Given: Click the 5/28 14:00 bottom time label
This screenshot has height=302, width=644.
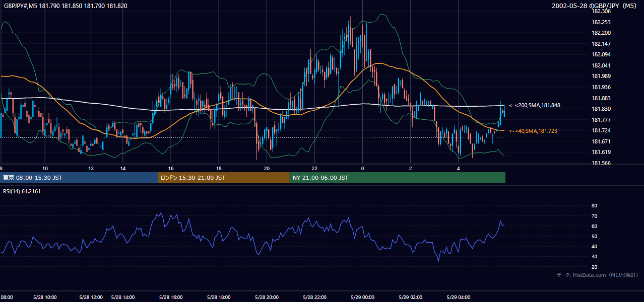Looking at the screenshot, I should (x=123, y=297).
